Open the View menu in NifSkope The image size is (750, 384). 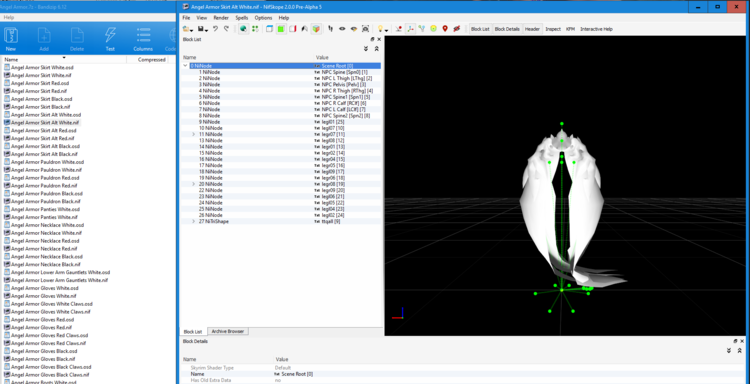tap(201, 18)
